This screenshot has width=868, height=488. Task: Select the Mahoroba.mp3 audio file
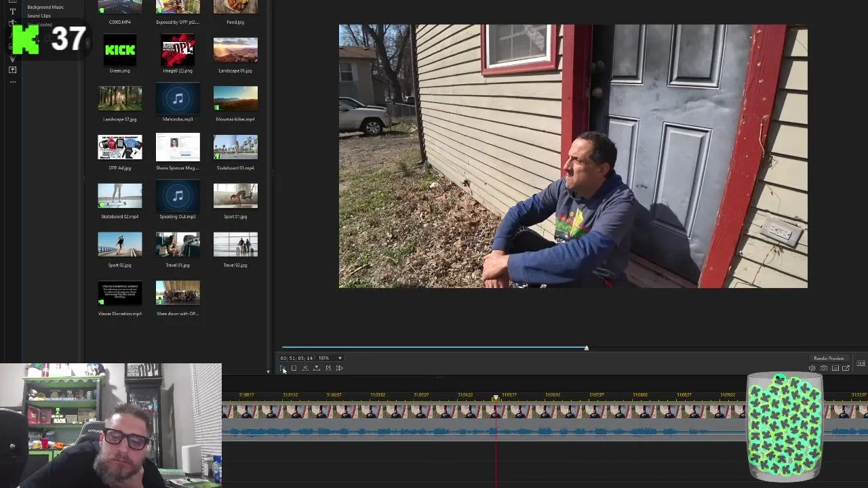[178, 98]
